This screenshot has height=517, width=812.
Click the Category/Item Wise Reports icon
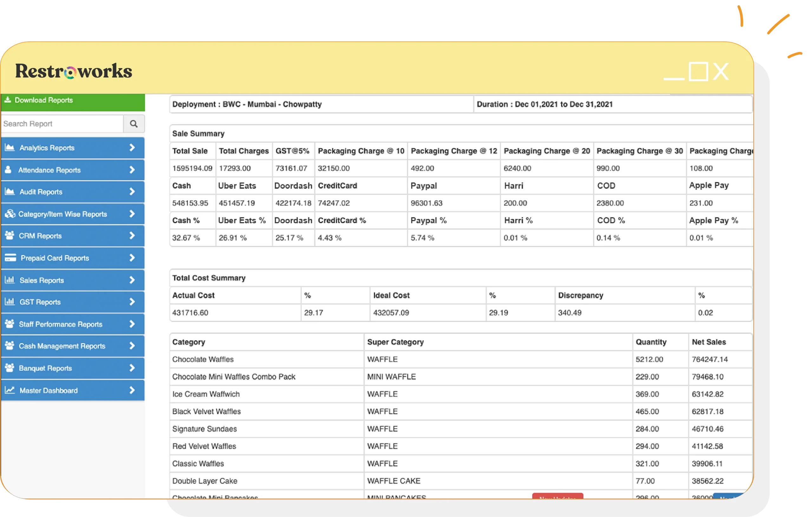coord(10,214)
